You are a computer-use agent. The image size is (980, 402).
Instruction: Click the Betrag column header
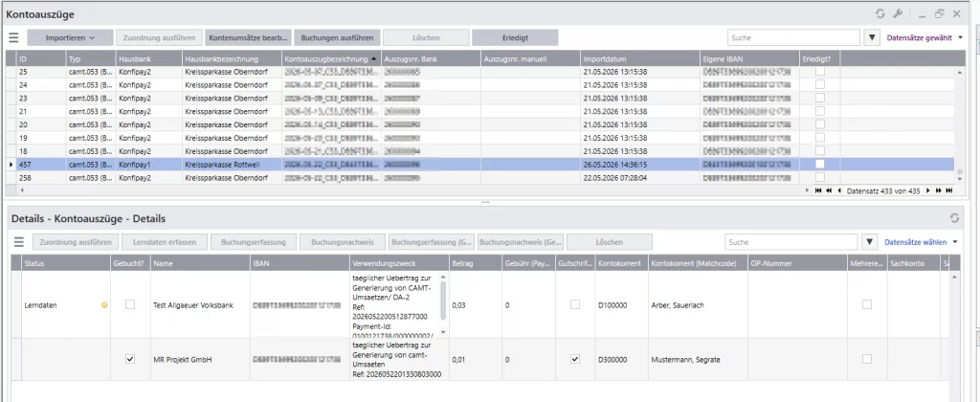476,264
